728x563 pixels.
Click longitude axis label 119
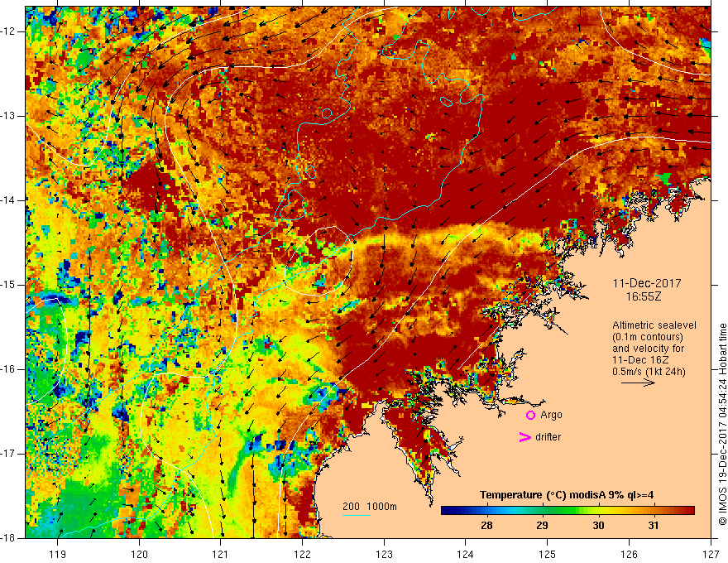[58, 554]
